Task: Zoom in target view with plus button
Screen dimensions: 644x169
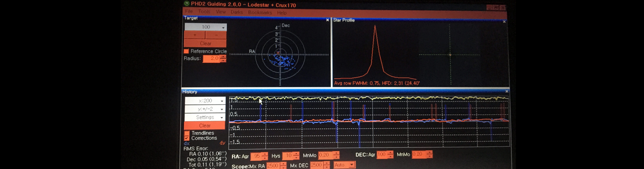Action: click(x=194, y=35)
